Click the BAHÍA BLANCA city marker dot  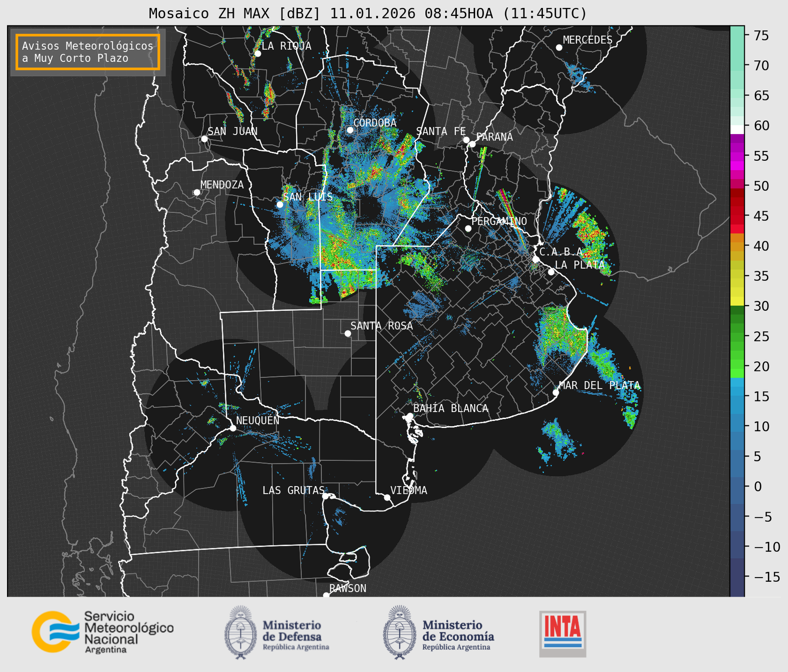pos(410,416)
